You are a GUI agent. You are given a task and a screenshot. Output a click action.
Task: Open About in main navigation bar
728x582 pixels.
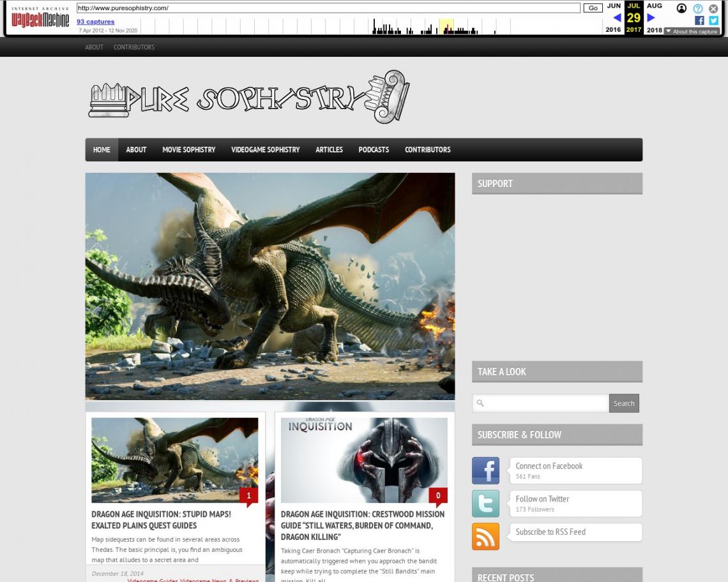(136, 149)
